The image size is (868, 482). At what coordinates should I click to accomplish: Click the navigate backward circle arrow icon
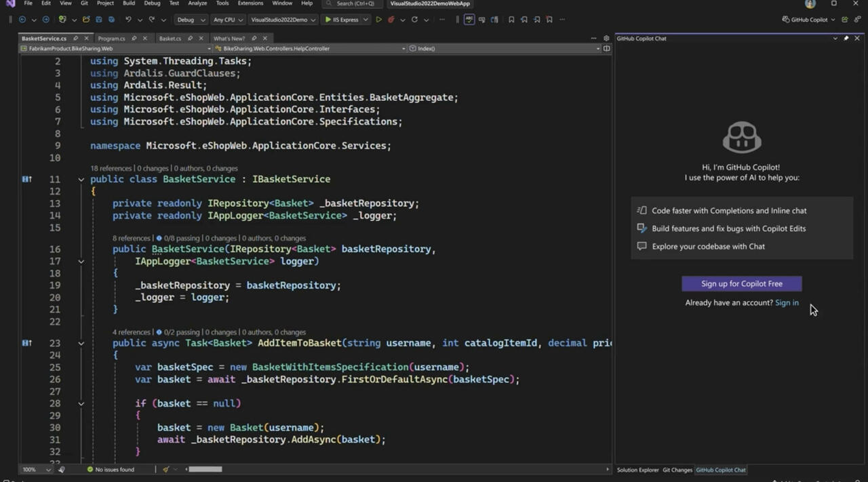(23, 20)
